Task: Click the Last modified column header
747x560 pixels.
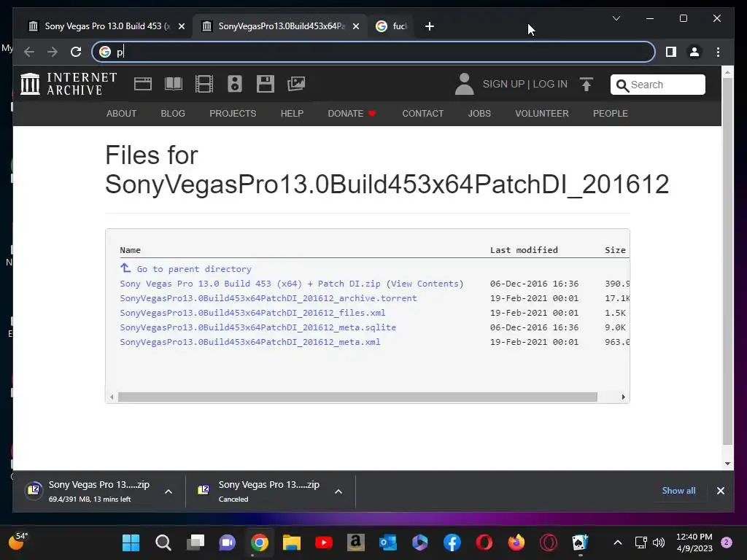Action: click(524, 250)
